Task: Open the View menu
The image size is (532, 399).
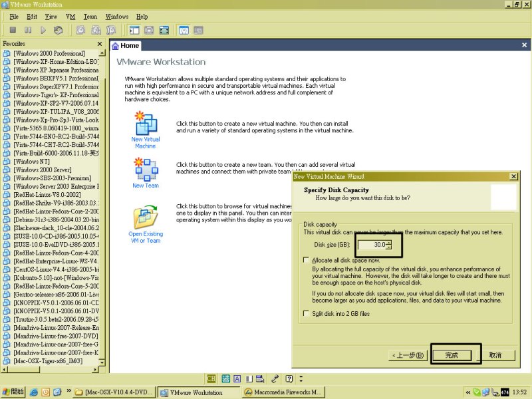Action: click(51, 17)
